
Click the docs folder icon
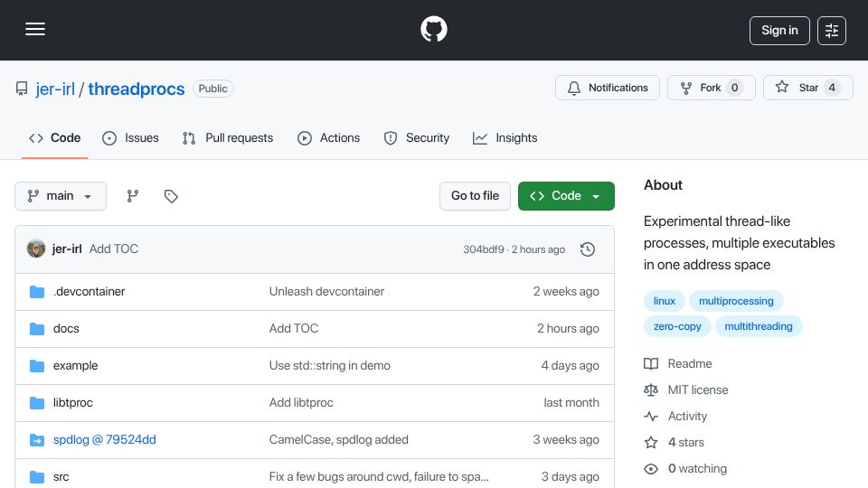(37, 329)
